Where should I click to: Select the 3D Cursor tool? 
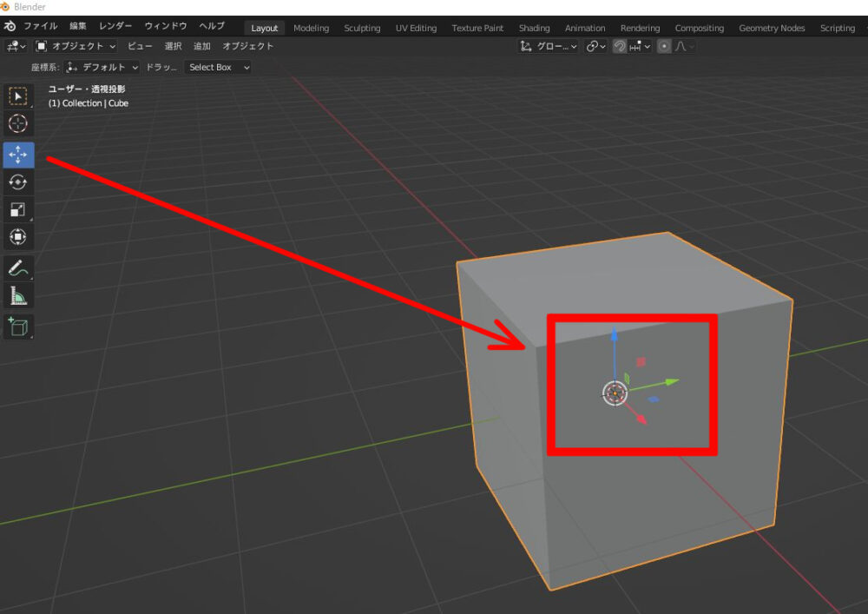[18, 123]
